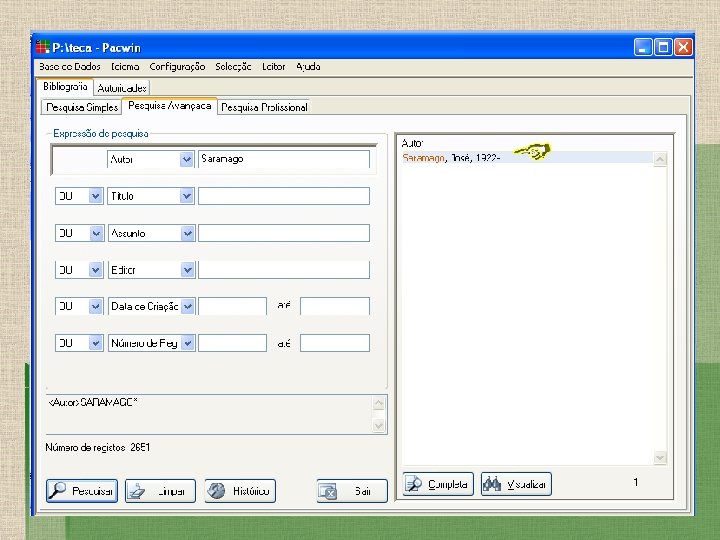The height and width of the screenshot is (540, 720).
Task: Open the OU operator dropdown beside Assunto
Action: coord(96,233)
